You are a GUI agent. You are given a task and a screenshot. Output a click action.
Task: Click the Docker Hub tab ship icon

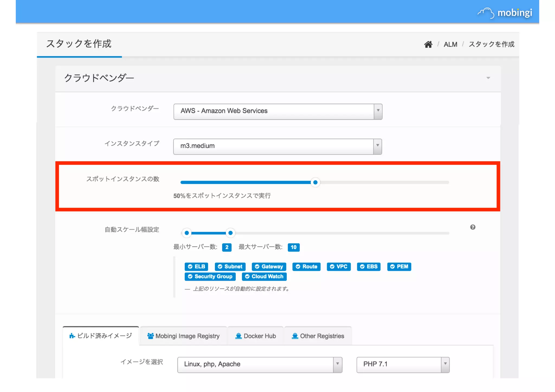[238, 336]
